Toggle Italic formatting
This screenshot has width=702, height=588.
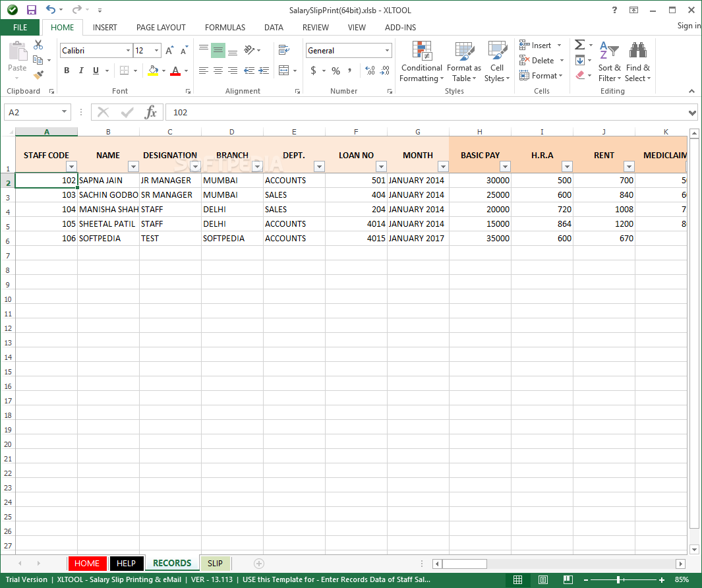[x=81, y=71]
